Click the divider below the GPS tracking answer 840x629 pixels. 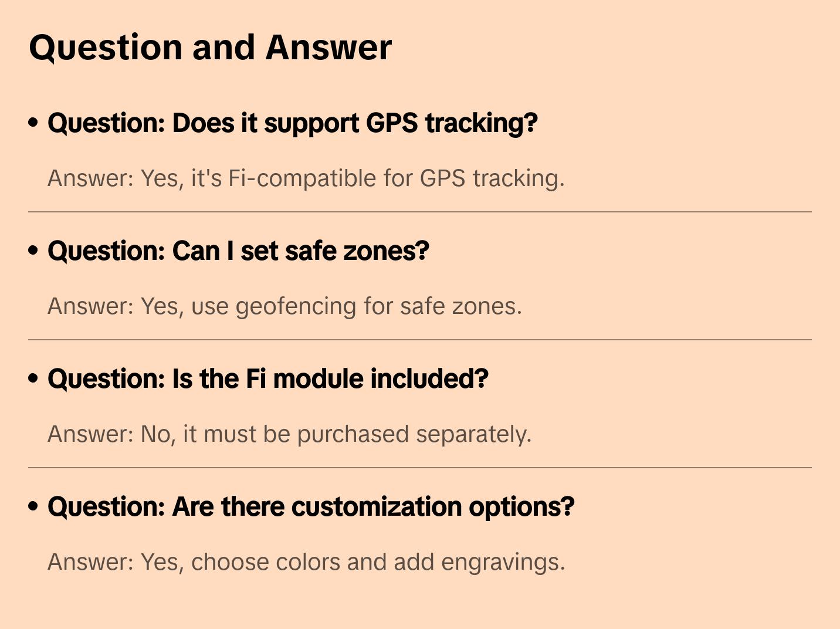pyautogui.click(x=420, y=212)
